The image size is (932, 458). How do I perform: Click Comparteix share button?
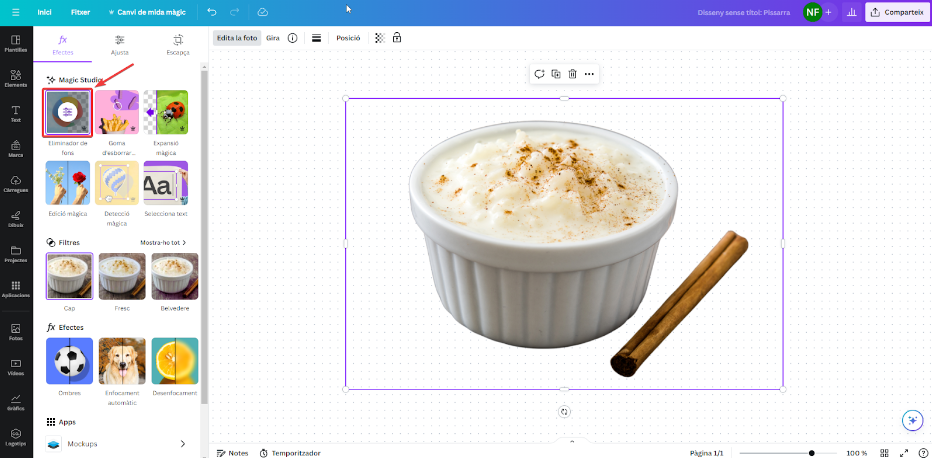tap(898, 12)
